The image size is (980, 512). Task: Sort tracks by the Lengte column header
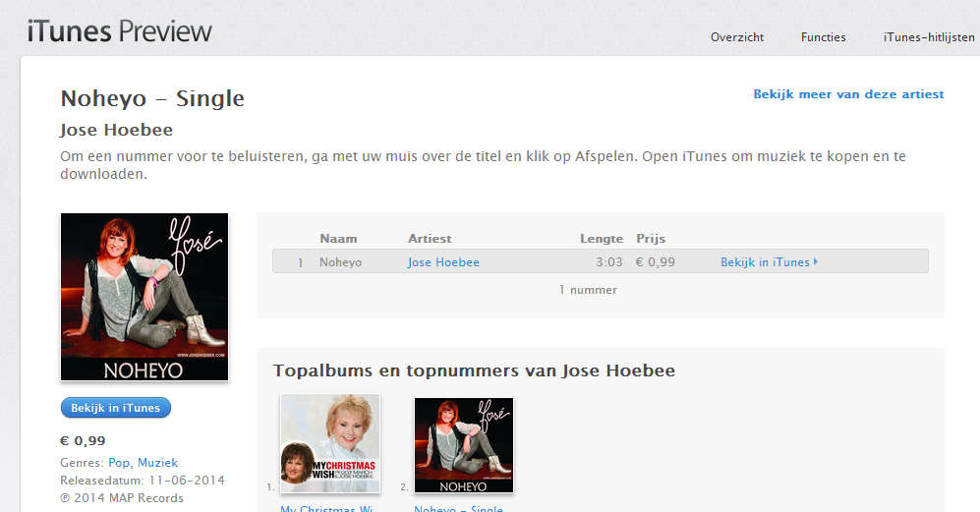click(602, 238)
